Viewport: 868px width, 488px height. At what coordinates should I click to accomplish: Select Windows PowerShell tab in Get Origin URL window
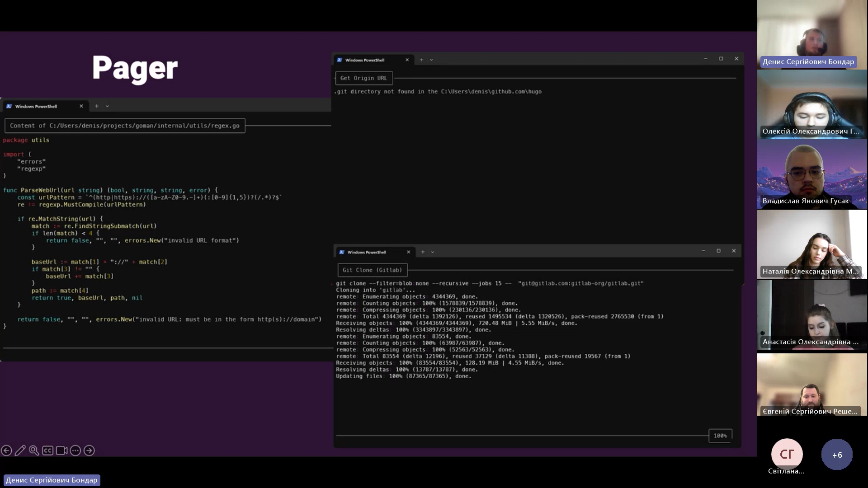pos(365,60)
